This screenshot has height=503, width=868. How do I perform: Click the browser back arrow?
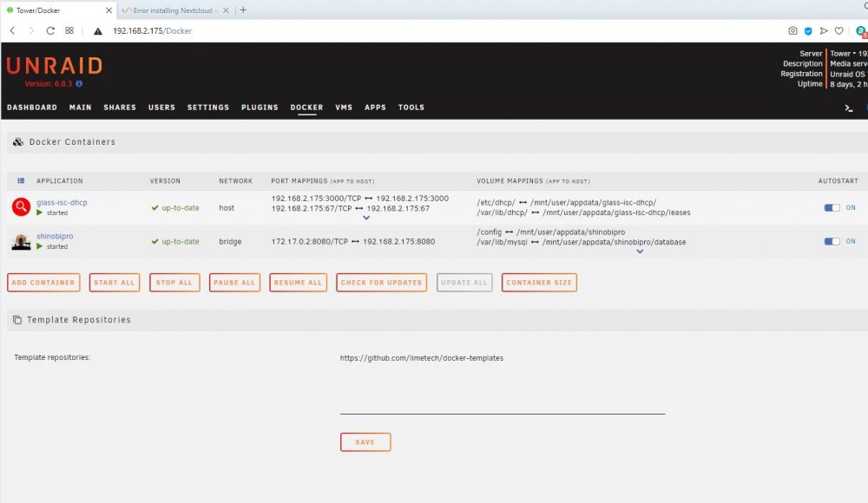[12, 31]
